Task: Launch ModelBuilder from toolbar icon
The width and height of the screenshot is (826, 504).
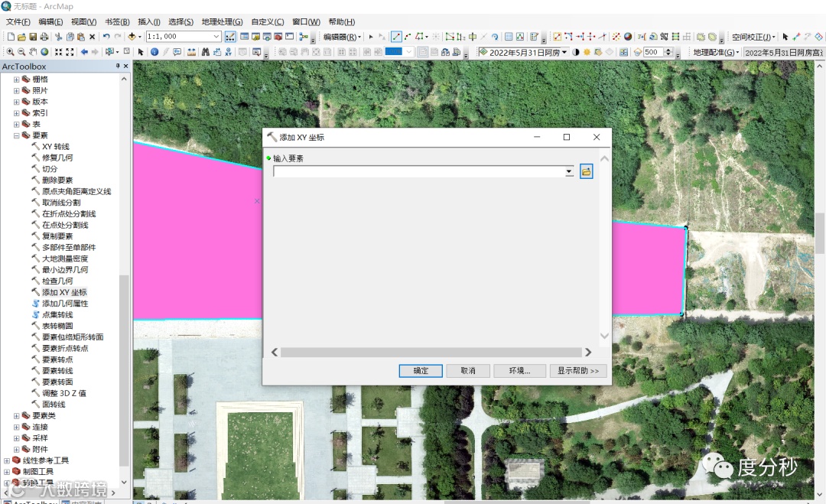Action: pos(304,37)
